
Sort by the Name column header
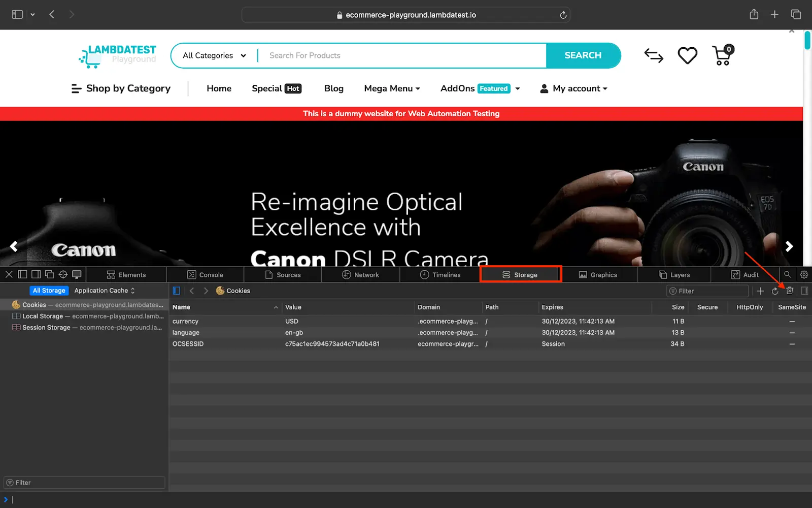pyautogui.click(x=225, y=307)
